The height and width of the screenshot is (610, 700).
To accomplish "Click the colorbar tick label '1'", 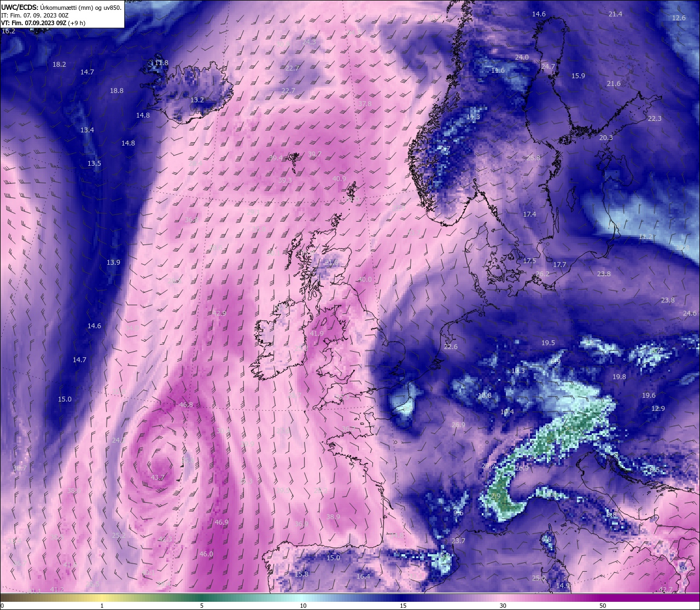I will tap(102, 606).
